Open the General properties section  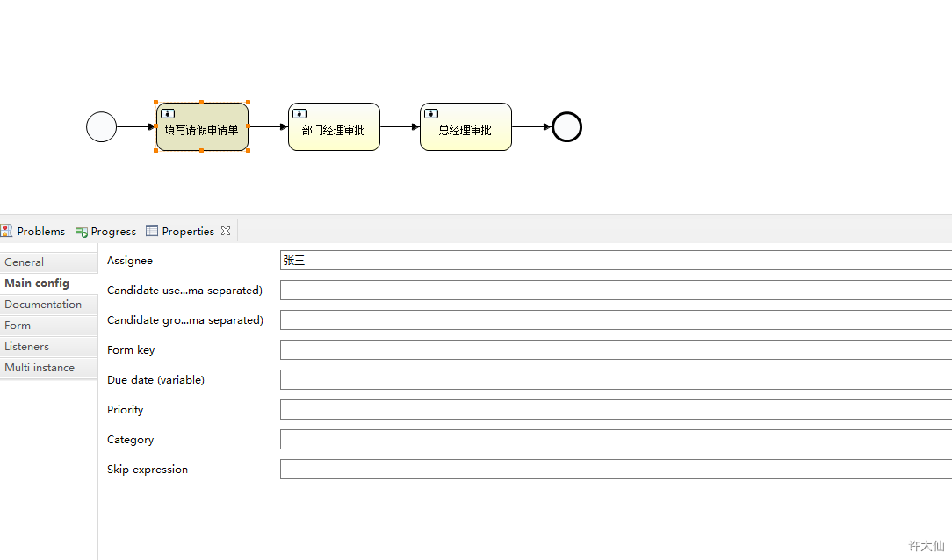48,262
